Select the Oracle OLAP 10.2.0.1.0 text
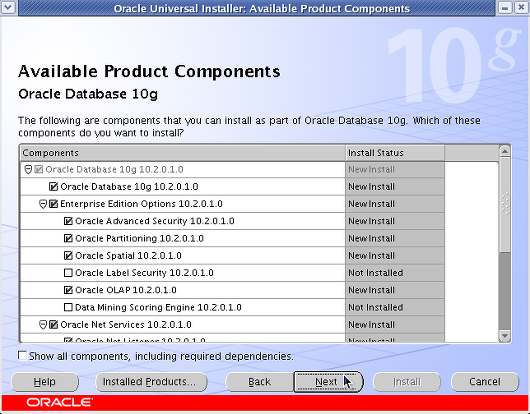This screenshot has width=530, height=414. 126,290
